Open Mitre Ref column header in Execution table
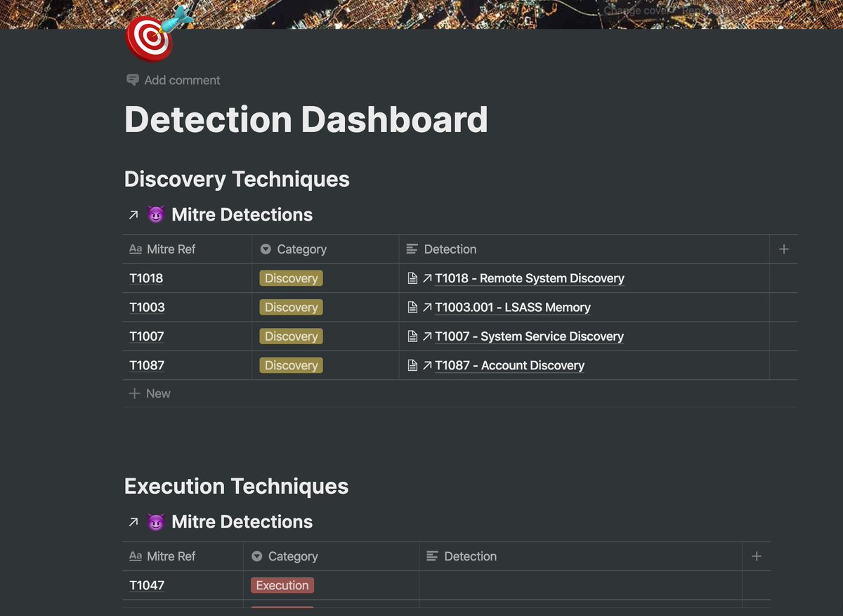This screenshot has height=616, width=843. pyautogui.click(x=183, y=556)
